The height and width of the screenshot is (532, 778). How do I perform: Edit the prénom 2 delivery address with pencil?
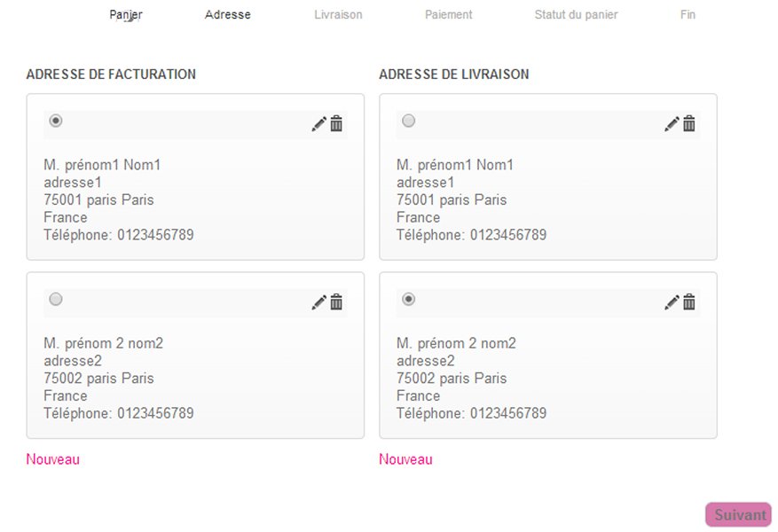pos(672,302)
